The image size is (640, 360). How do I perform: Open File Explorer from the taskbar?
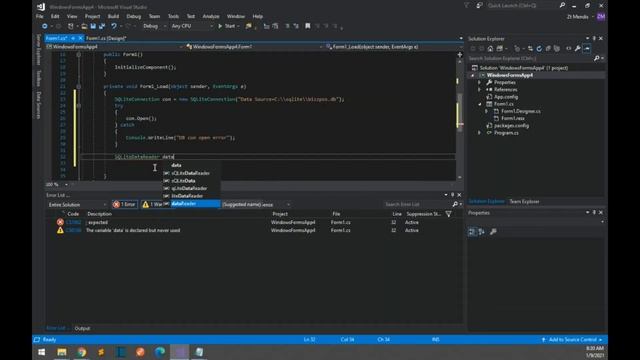pos(62,352)
